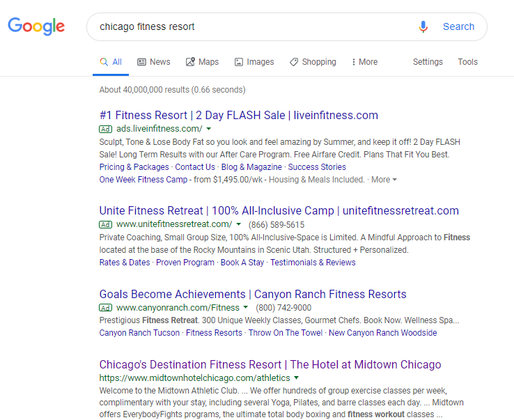Switch to the Maps tab

coord(202,61)
